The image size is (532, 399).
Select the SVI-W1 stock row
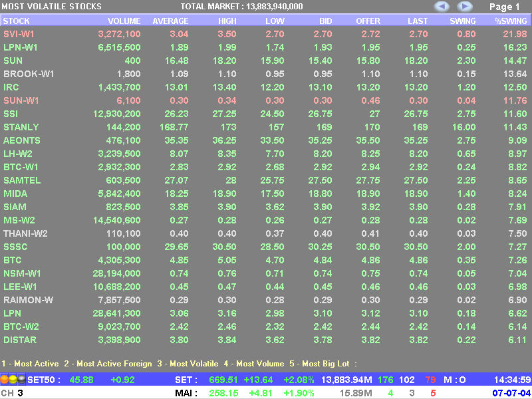tap(266, 35)
